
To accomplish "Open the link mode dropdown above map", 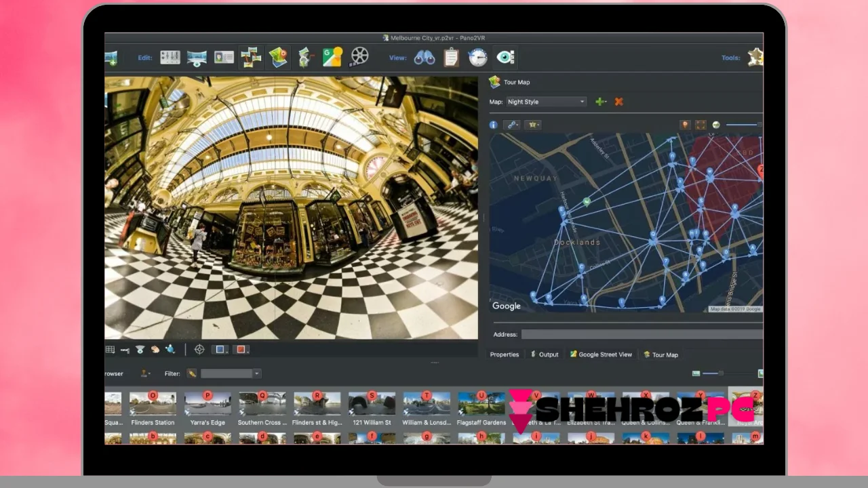I will tap(512, 125).
